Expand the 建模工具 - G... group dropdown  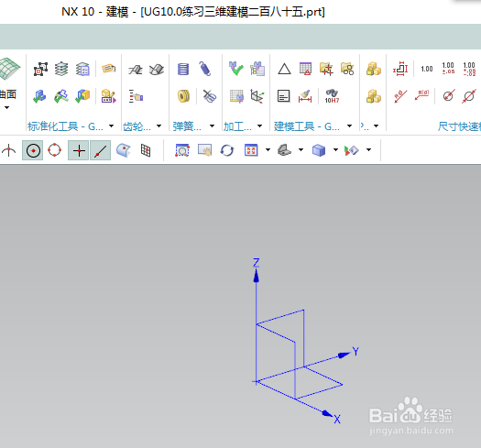[x=349, y=126]
